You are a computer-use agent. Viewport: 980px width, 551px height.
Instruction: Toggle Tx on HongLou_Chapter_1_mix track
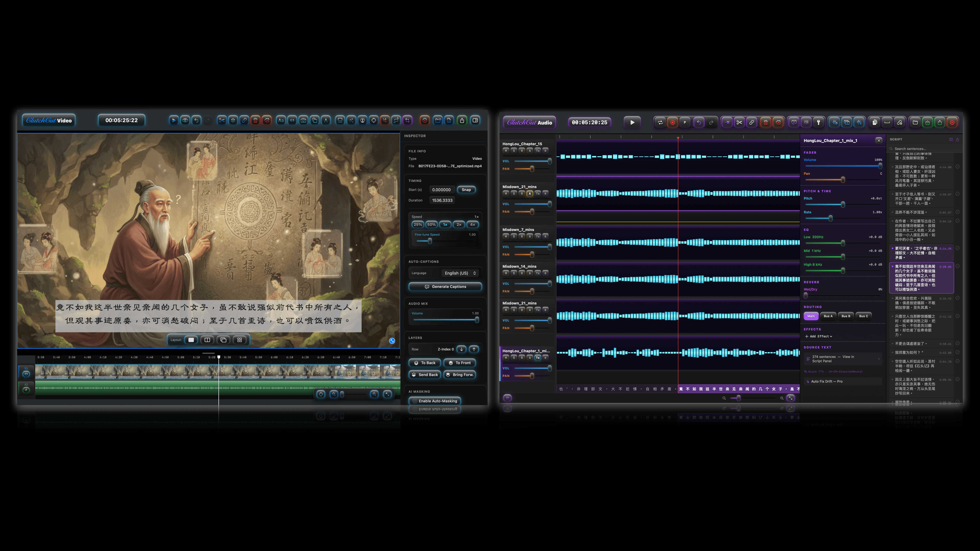point(537,358)
